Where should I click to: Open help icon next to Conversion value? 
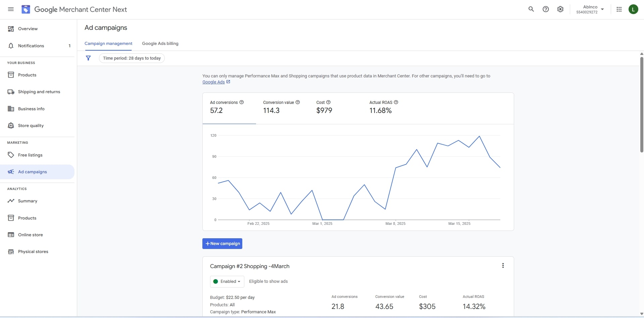pyautogui.click(x=298, y=102)
